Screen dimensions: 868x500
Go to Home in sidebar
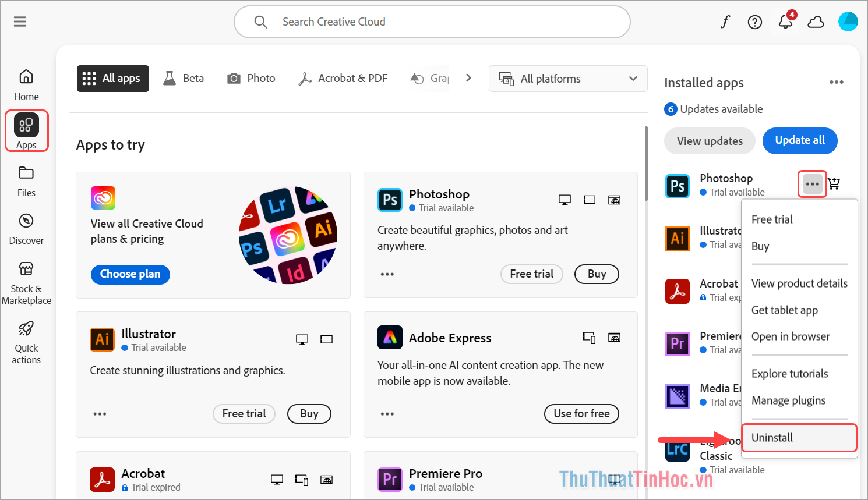click(x=26, y=85)
